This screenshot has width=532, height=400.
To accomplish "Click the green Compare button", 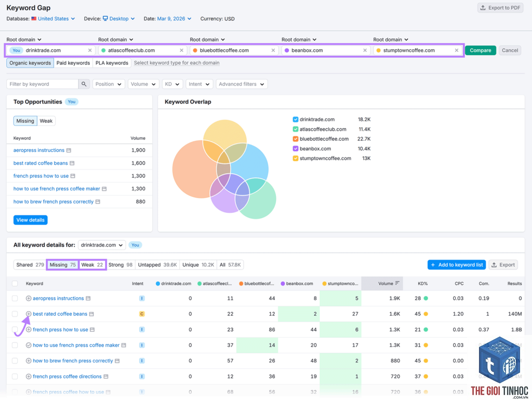I will (x=481, y=50).
